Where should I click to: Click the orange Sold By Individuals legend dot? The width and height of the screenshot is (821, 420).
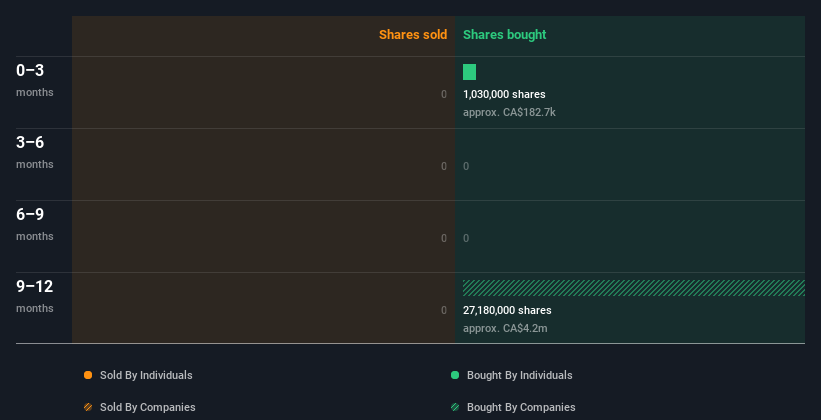pyautogui.click(x=88, y=375)
